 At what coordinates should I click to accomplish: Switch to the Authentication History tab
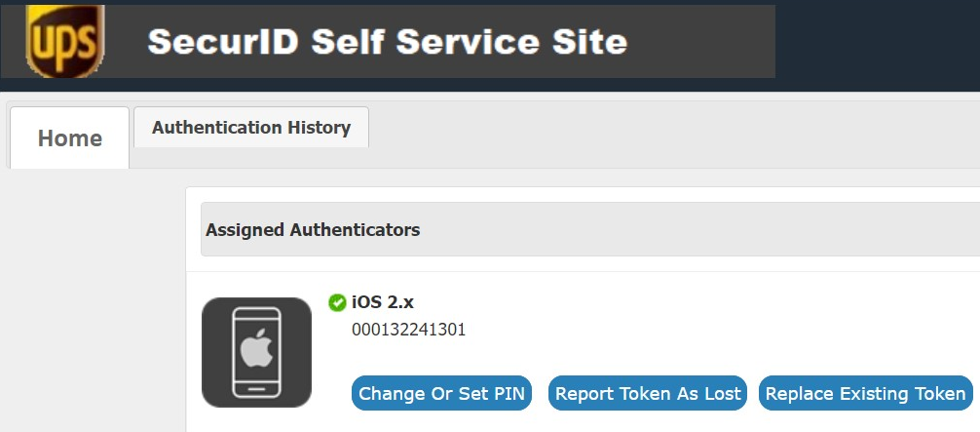[251, 127]
